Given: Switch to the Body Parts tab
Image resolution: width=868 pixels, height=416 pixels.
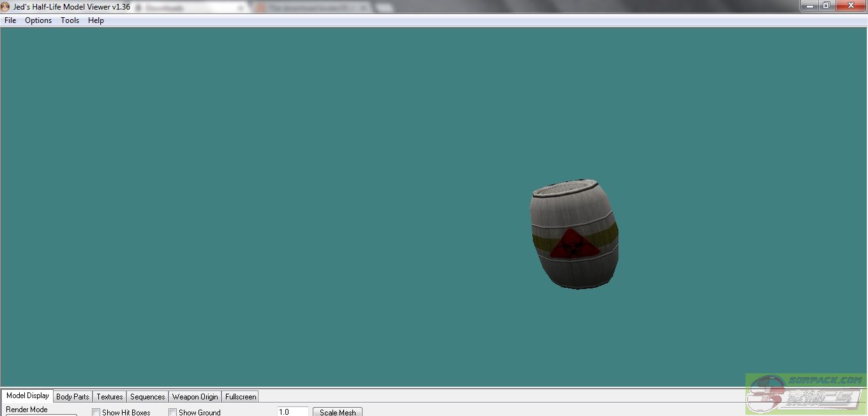Looking at the screenshot, I should 73,397.
